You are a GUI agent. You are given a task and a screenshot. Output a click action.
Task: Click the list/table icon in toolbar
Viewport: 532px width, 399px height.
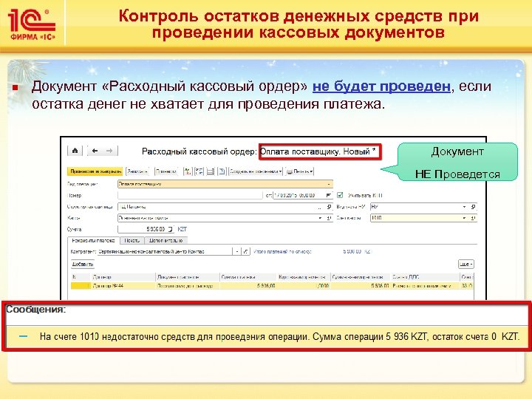[x=211, y=171]
